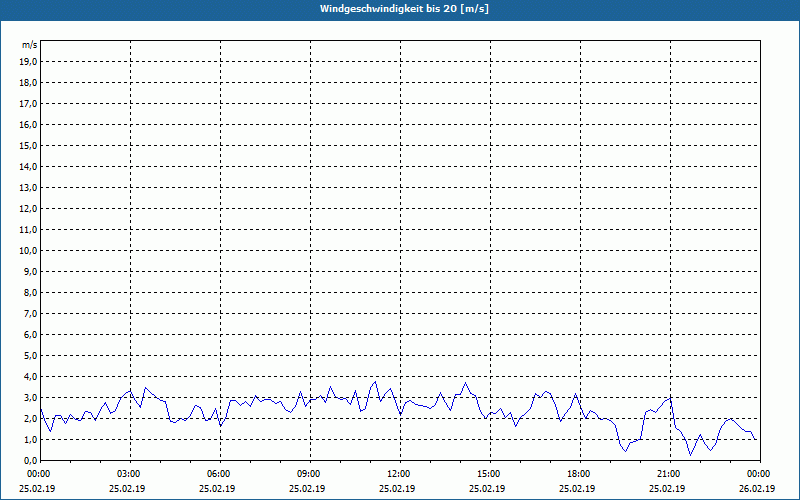Viewport: 800px width, 500px height.
Task: Click the 03:00 time label
Action: coord(130,474)
